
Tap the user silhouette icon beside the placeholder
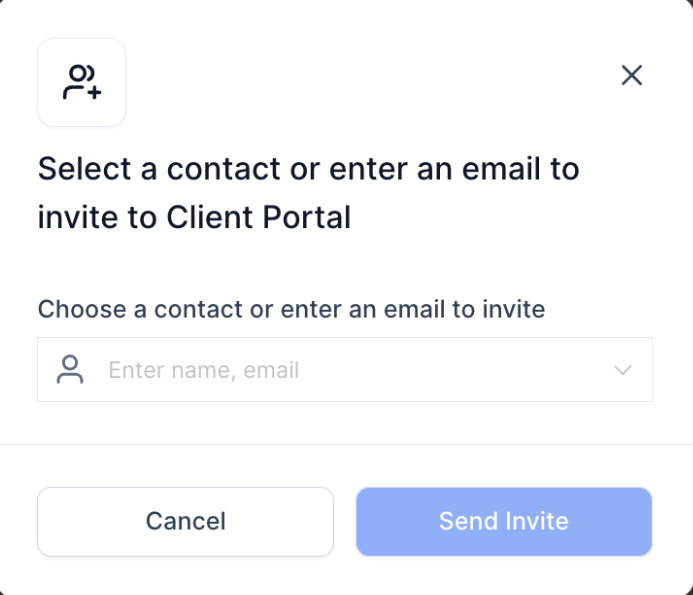[70, 370]
